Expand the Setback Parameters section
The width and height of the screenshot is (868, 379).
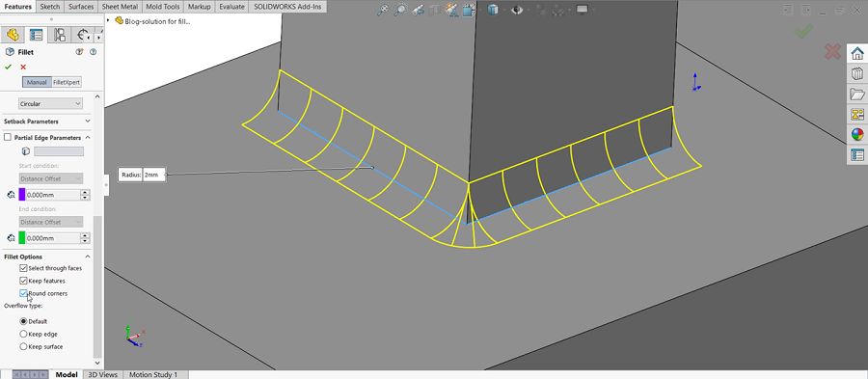click(46, 121)
